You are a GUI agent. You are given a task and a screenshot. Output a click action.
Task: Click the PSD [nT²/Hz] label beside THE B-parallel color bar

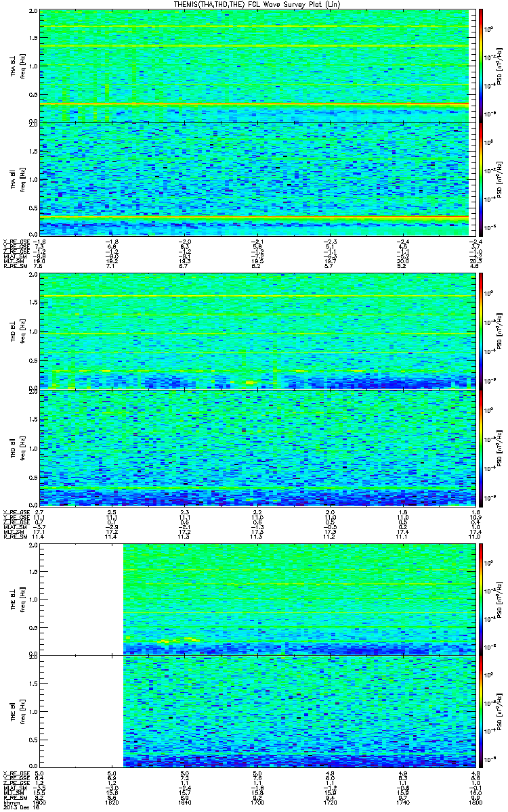pyautogui.click(x=499, y=712)
